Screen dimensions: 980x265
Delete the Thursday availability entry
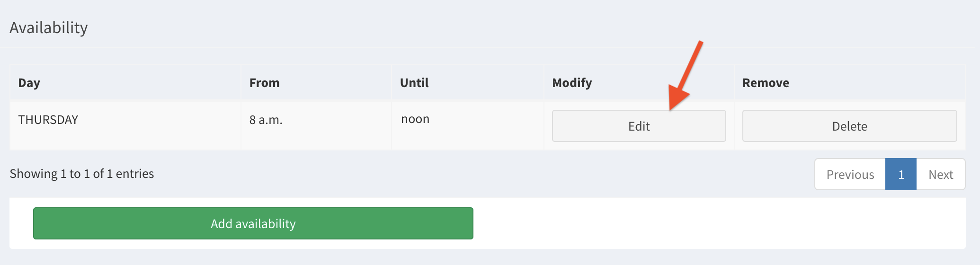[x=849, y=126]
